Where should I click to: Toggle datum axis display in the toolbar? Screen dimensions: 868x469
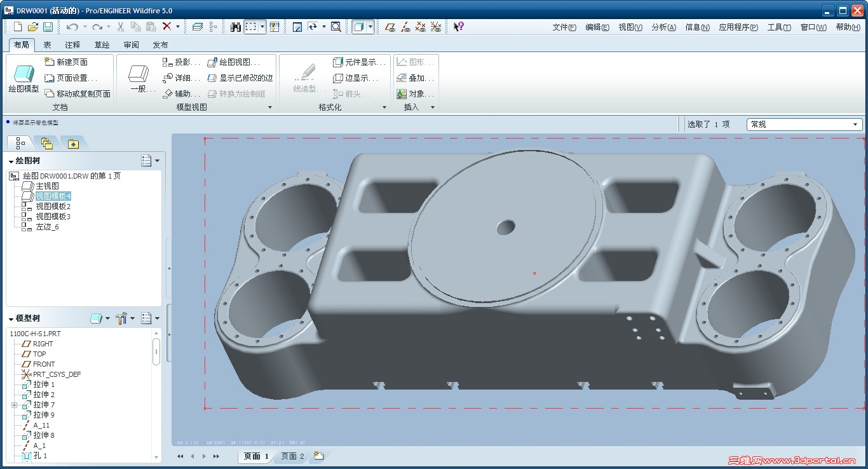pyautogui.click(x=405, y=27)
